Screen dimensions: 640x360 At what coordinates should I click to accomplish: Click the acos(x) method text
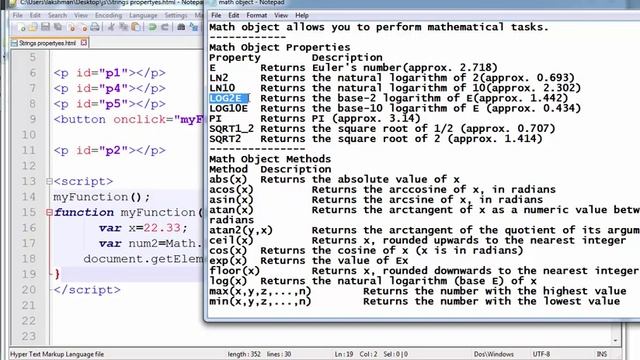point(231,190)
